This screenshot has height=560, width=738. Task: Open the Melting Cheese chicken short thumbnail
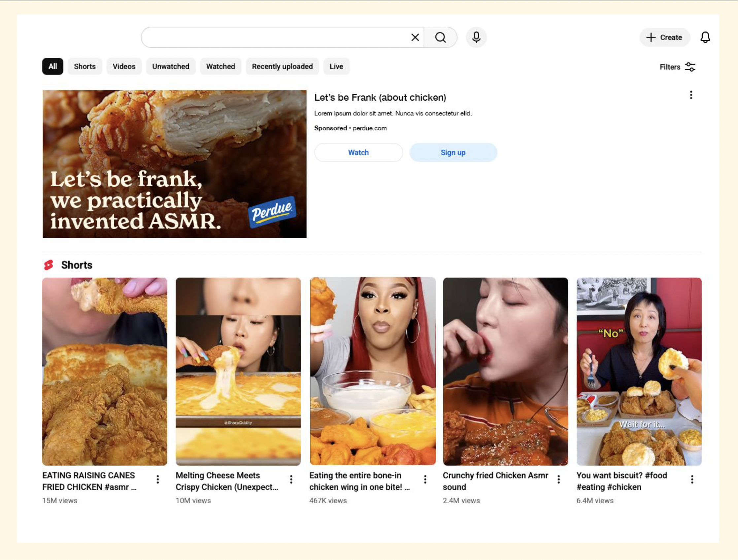(238, 371)
